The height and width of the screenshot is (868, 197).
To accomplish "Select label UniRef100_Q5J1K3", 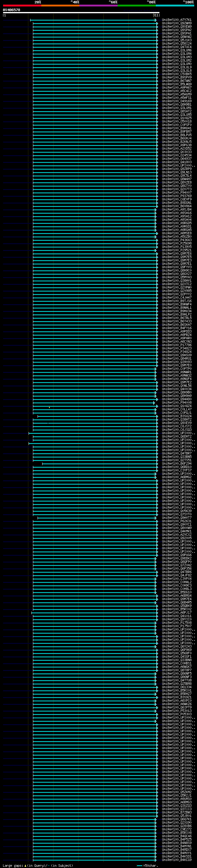I will (176, 40).
